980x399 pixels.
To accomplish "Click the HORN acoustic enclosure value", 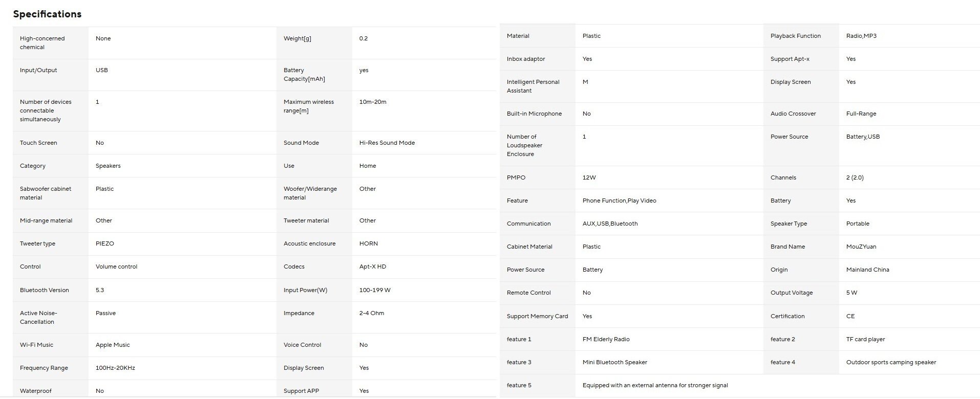I will [368, 243].
